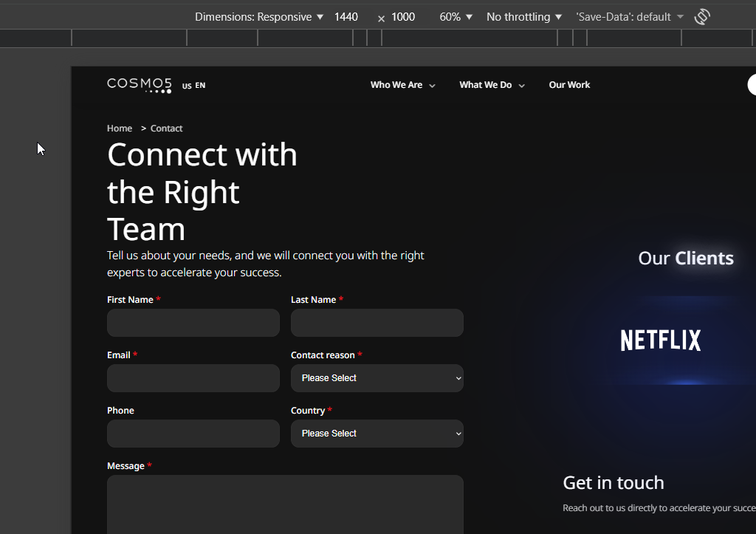Click the Get in touch heading
The width and height of the screenshot is (756, 534).
click(614, 483)
